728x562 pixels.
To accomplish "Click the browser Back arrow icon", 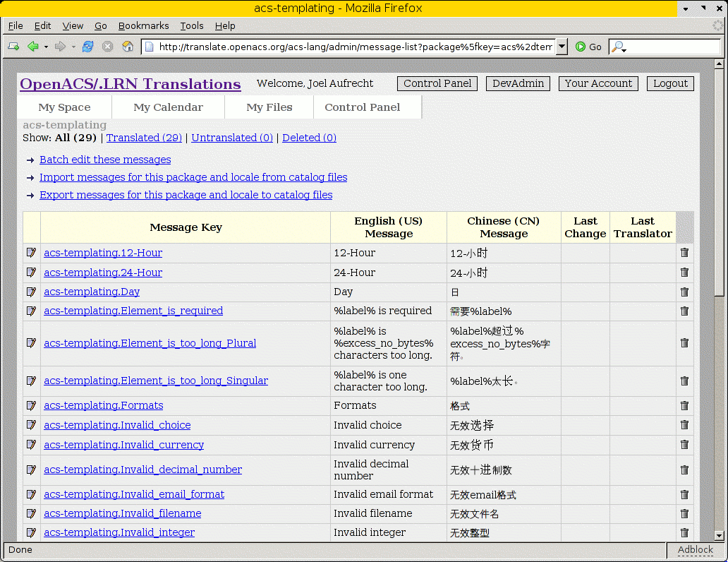I will point(32,47).
